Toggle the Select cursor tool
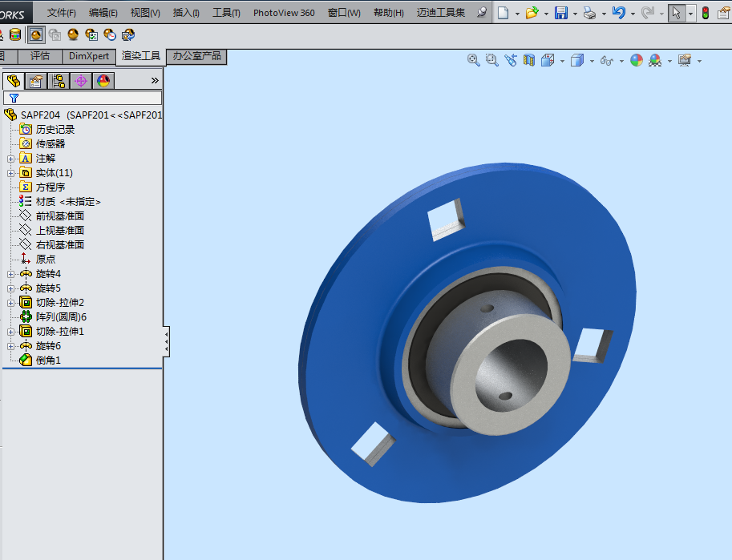732x560 pixels. click(676, 13)
